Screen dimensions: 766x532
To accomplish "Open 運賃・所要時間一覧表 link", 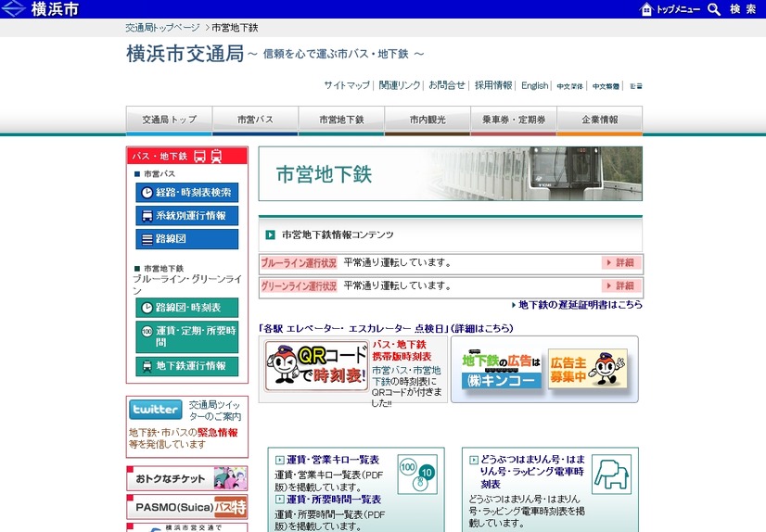I will (334, 500).
